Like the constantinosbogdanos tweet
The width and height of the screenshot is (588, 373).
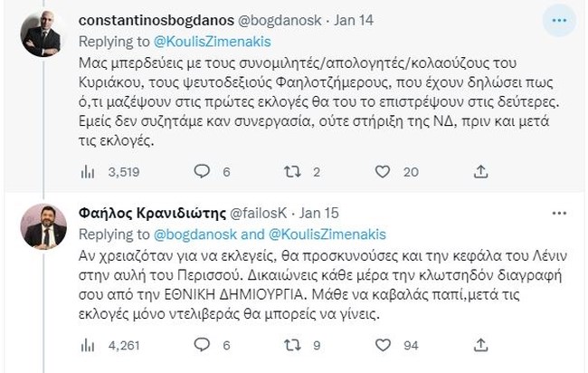pyautogui.click(x=384, y=171)
